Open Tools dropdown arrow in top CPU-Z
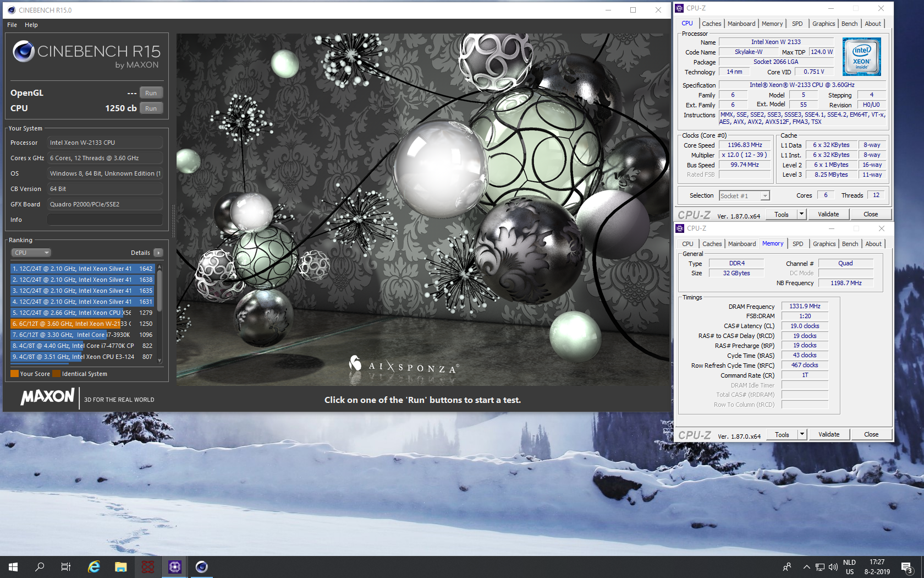The width and height of the screenshot is (924, 578). [801, 215]
